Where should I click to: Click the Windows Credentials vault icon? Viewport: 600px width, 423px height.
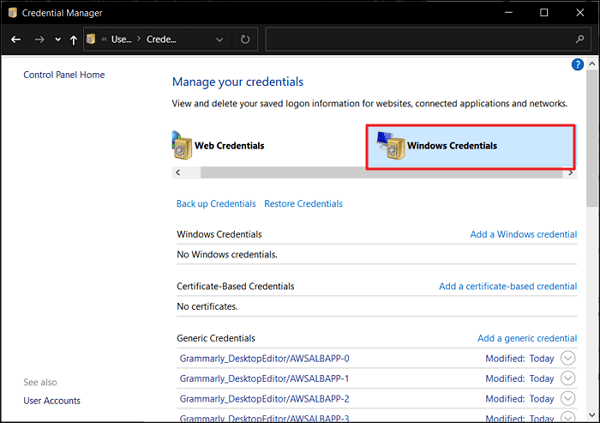[x=391, y=148]
